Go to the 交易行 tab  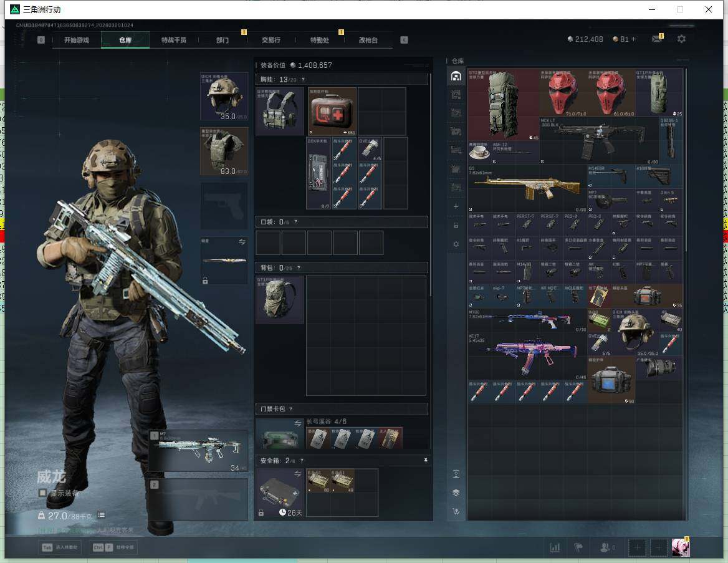pyautogui.click(x=271, y=40)
